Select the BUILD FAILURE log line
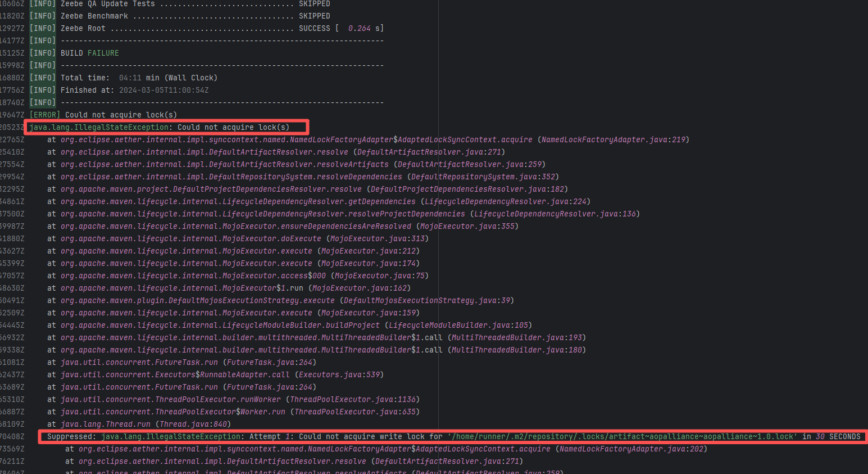This screenshot has height=474, width=868. pyautogui.click(x=90, y=53)
